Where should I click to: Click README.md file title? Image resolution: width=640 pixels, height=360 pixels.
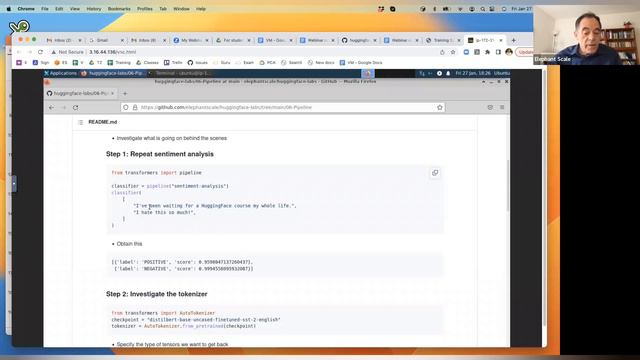(x=102, y=122)
